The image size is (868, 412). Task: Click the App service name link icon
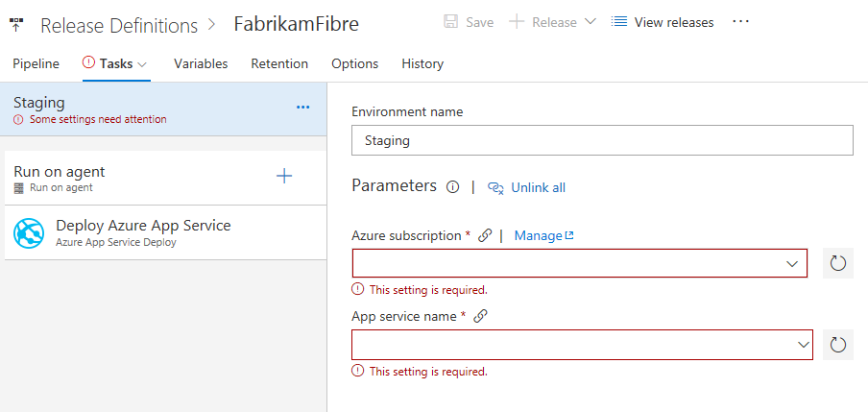point(480,316)
